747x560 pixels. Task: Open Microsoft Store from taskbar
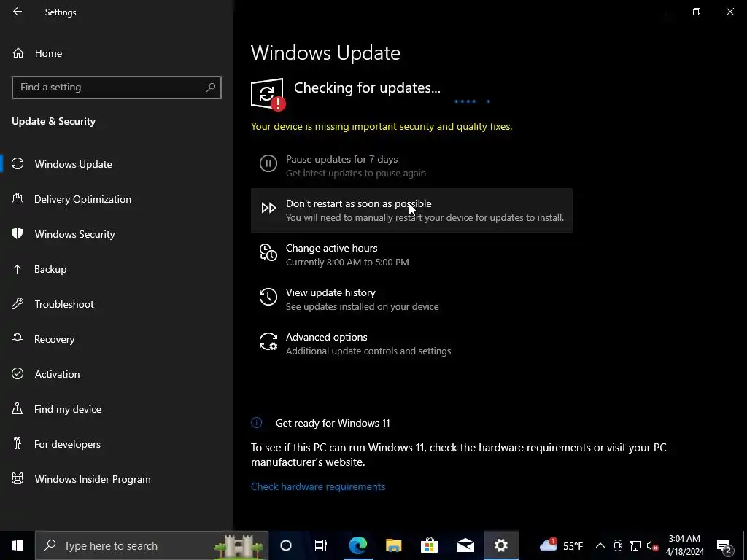[x=429, y=545]
